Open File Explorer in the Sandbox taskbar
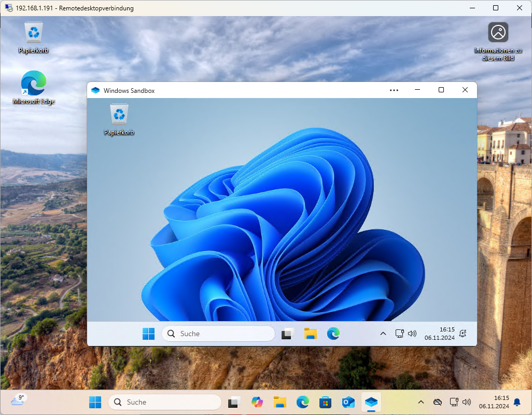Screen dimensions: 532x415 point(311,334)
